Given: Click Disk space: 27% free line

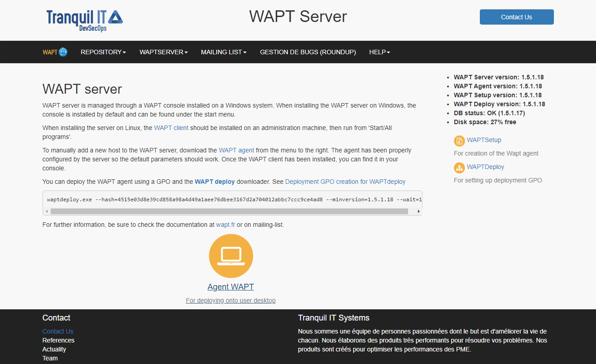Looking at the screenshot, I should tap(485, 122).
